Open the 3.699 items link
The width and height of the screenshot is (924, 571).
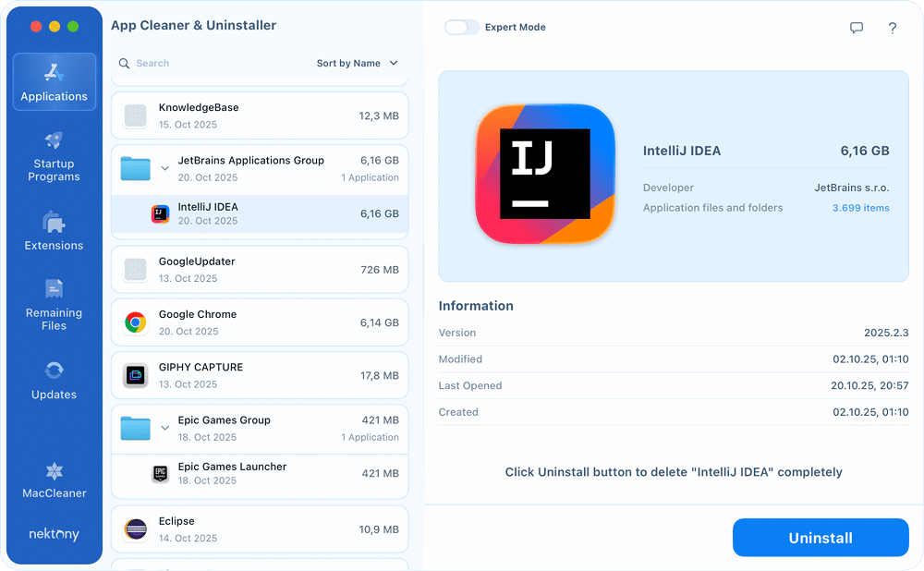pyautogui.click(x=861, y=208)
